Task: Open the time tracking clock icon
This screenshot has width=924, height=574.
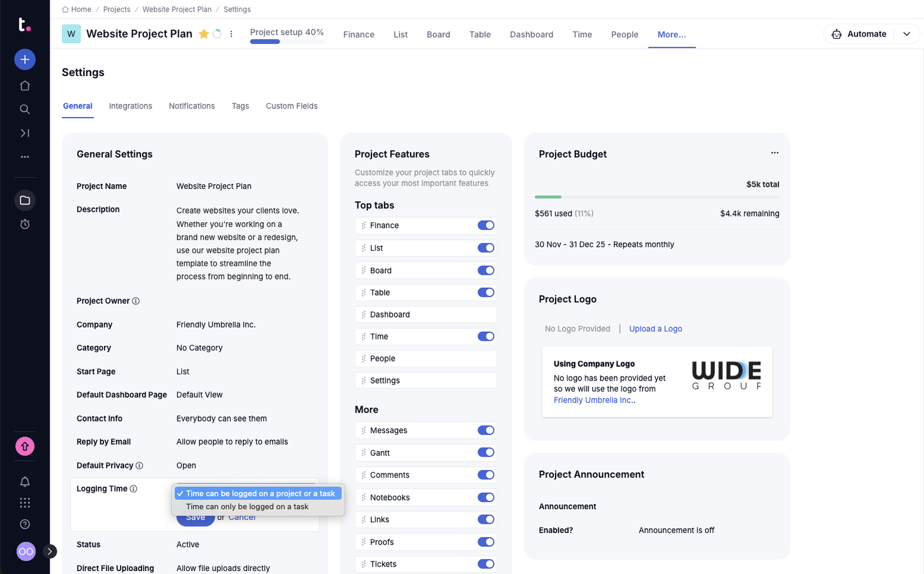Action: [x=25, y=224]
